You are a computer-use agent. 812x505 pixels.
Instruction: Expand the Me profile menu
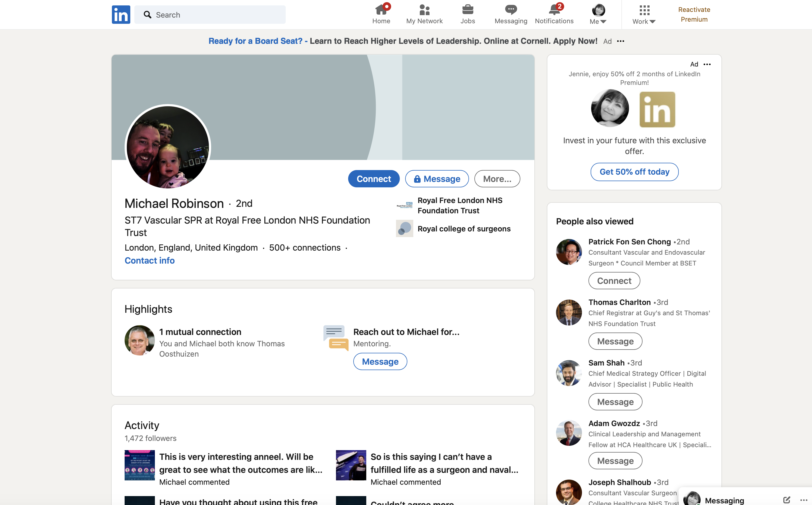pyautogui.click(x=598, y=14)
